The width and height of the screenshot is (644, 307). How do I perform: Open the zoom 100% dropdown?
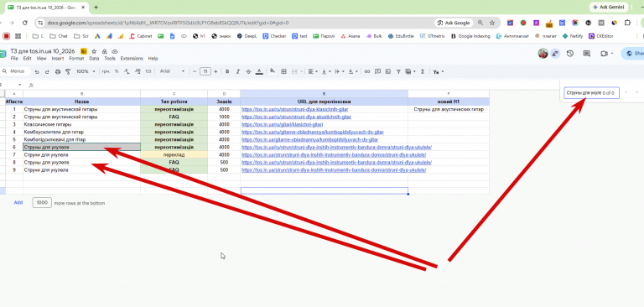pos(86,71)
